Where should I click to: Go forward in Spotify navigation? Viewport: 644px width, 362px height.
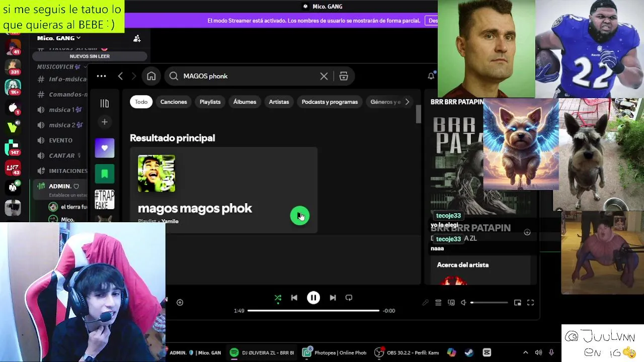click(x=133, y=76)
